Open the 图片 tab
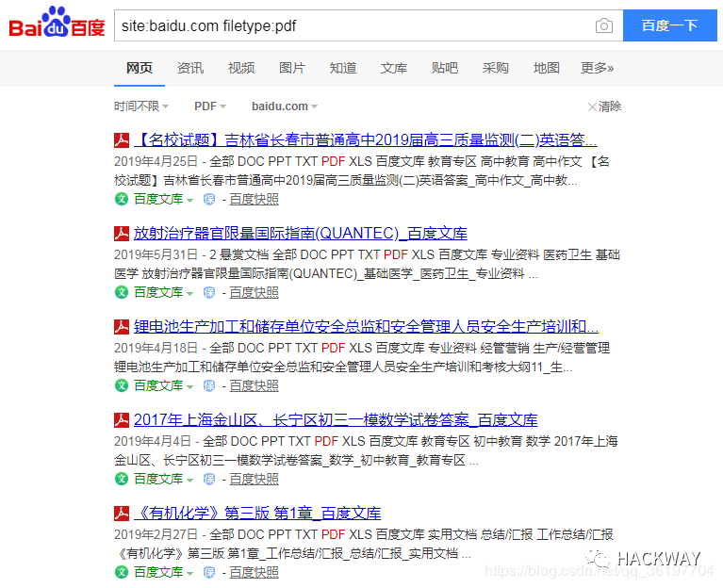 tap(292, 68)
